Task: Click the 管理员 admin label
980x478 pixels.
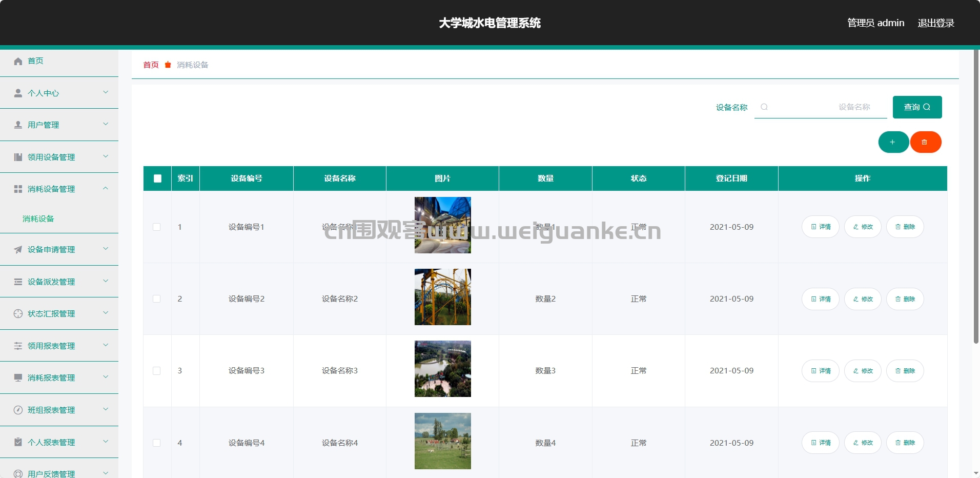Action: click(875, 23)
